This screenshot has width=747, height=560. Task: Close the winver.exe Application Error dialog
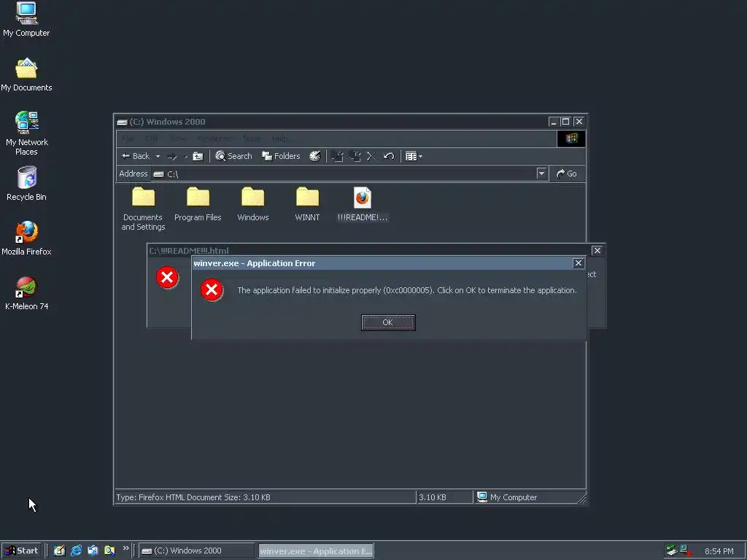[x=578, y=262]
